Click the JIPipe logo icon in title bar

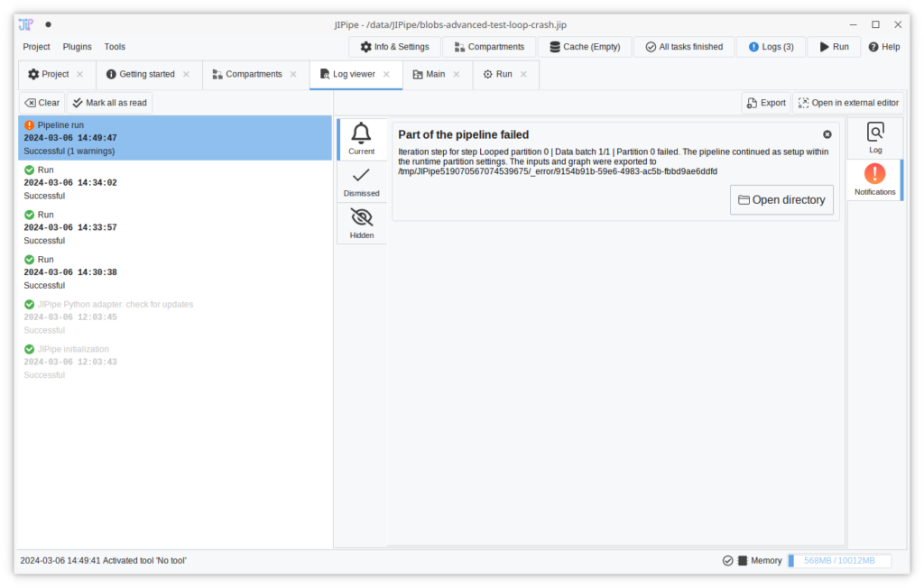[x=26, y=24]
